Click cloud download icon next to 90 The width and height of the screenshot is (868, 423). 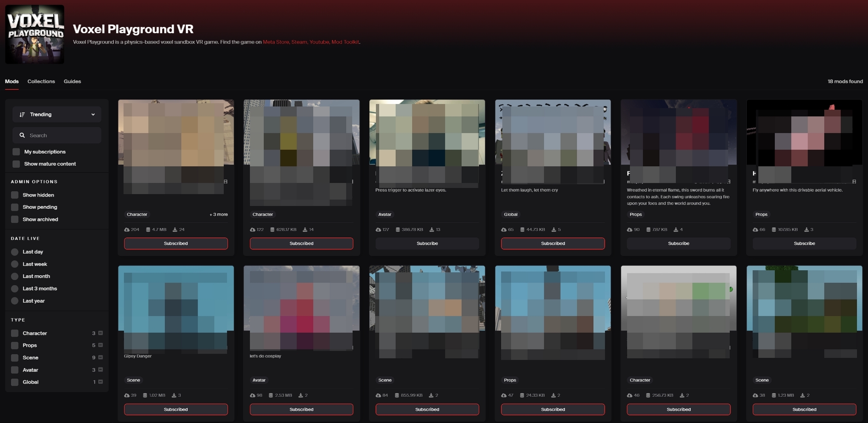point(630,230)
